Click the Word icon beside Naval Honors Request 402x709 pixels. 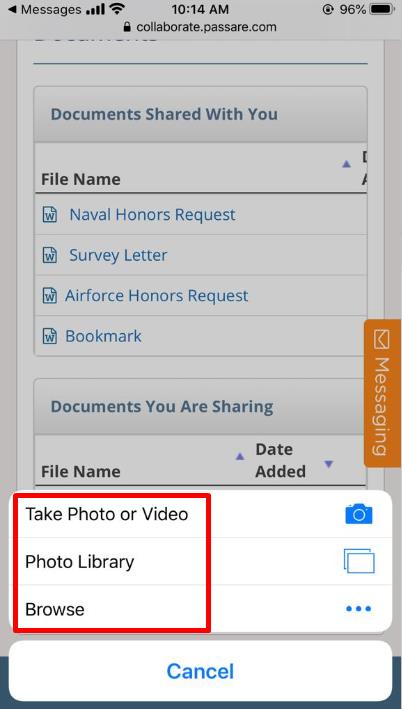click(x=49, y=214)
